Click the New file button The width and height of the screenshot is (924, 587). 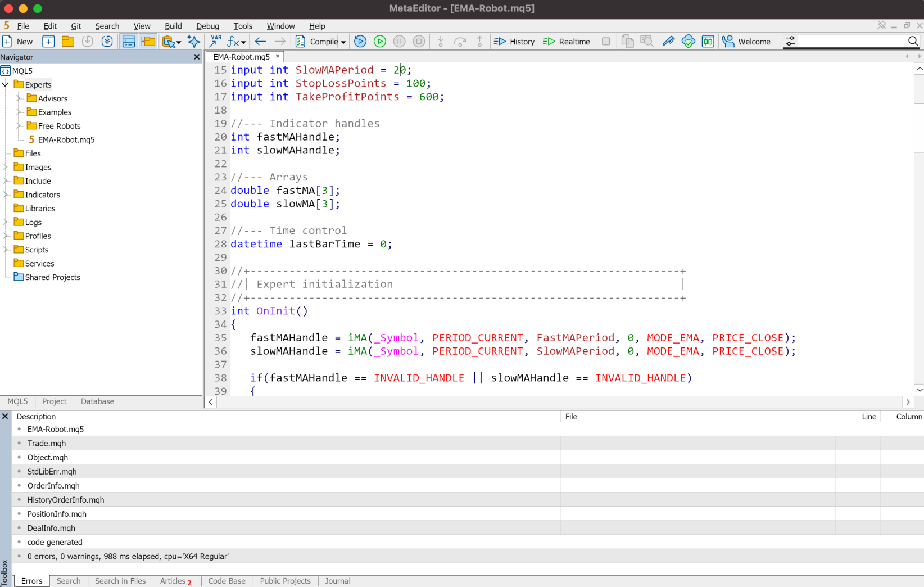(17, 42)
